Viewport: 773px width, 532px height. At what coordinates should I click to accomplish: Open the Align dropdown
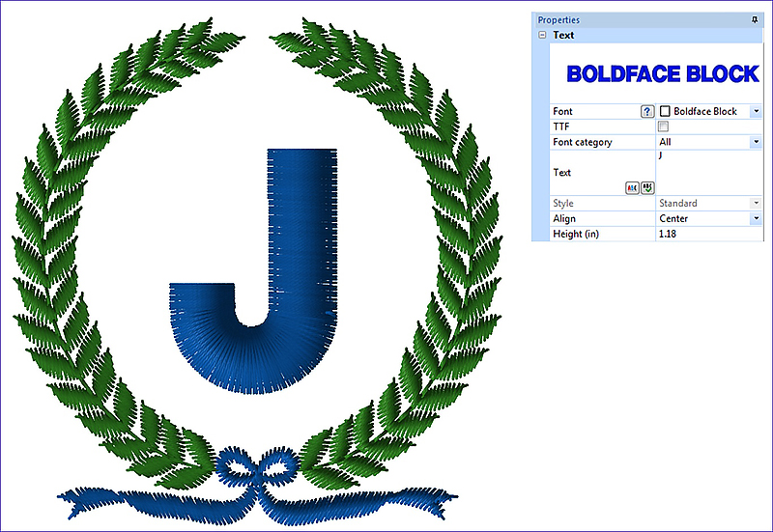point(755,219)
